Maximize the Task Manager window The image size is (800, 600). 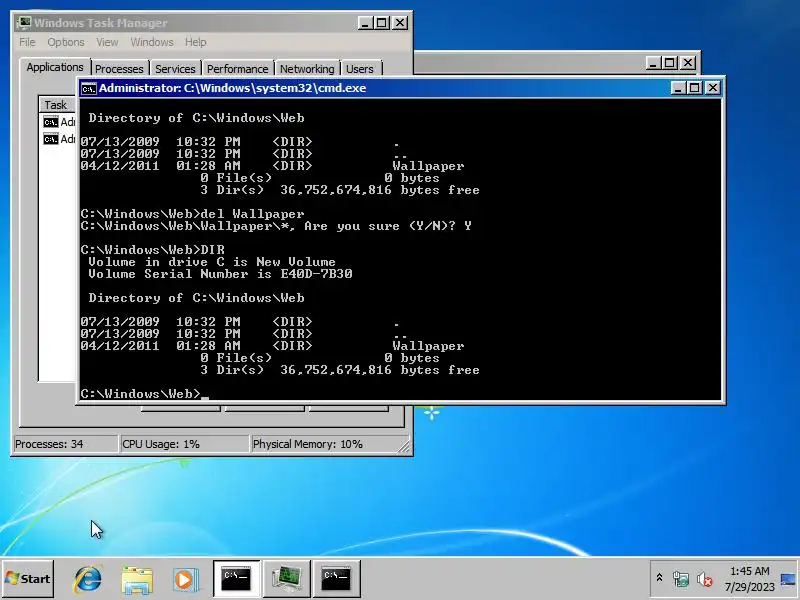tap(382, 23)
